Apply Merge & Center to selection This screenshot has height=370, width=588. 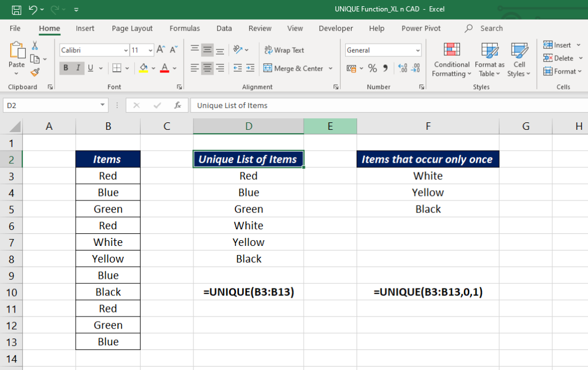point(295,68)
